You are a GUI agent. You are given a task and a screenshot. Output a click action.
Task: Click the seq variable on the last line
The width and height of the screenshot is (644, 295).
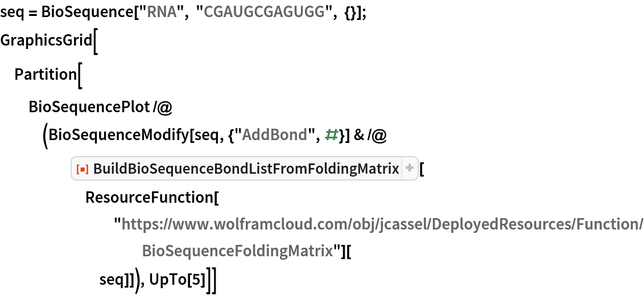pyautogui.click(x=112, y=281)
